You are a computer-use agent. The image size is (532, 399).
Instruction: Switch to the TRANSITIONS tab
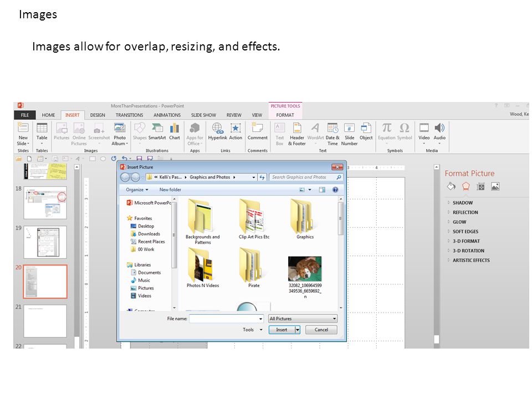(129, 115)
